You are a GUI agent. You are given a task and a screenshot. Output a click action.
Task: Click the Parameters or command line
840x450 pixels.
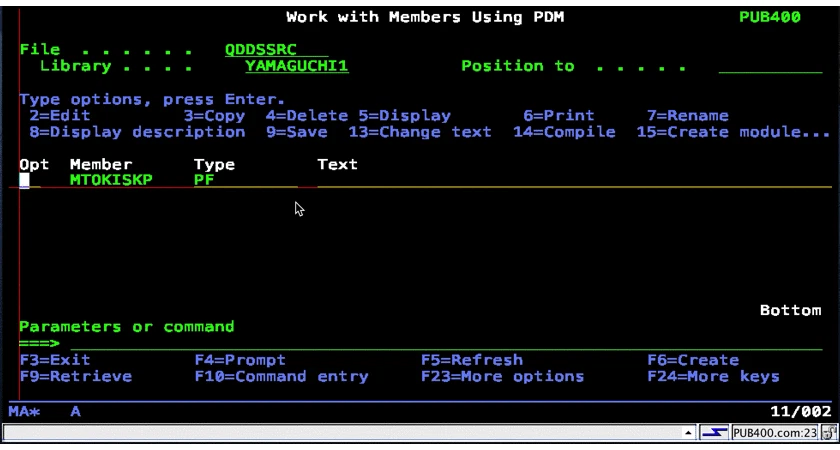[447, 343]
